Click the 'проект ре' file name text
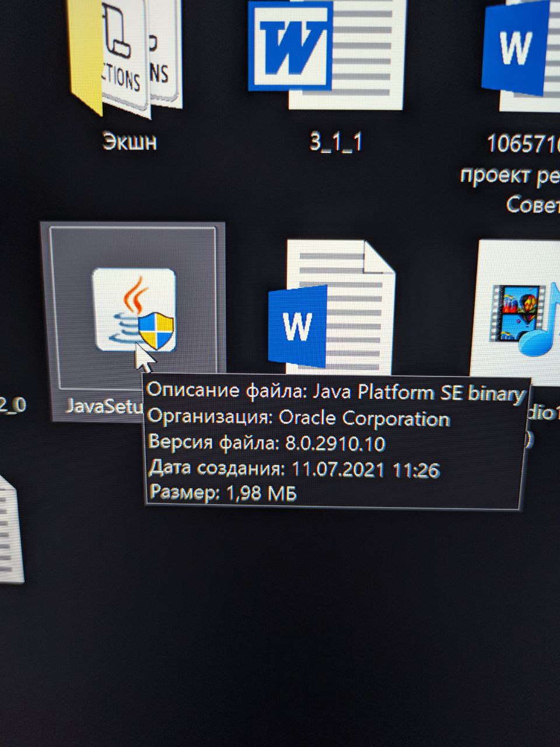The image size is (560, 747). pyautogui.click(x=510, y=175)
